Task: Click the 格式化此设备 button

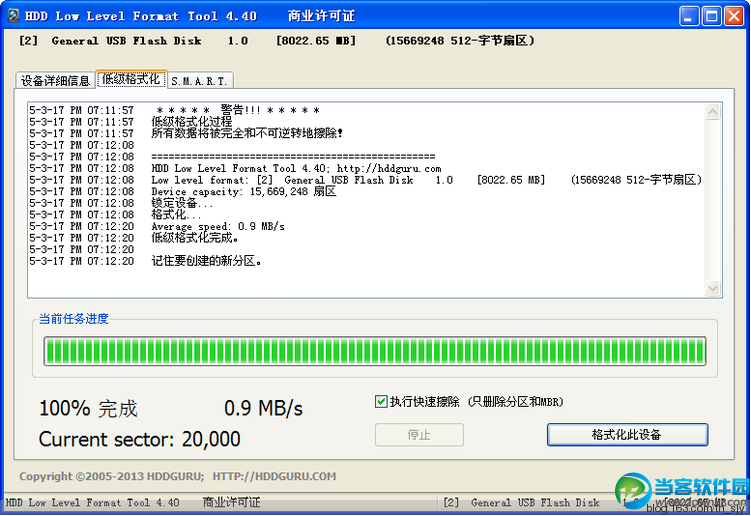Action: click(x=627, y=435)
